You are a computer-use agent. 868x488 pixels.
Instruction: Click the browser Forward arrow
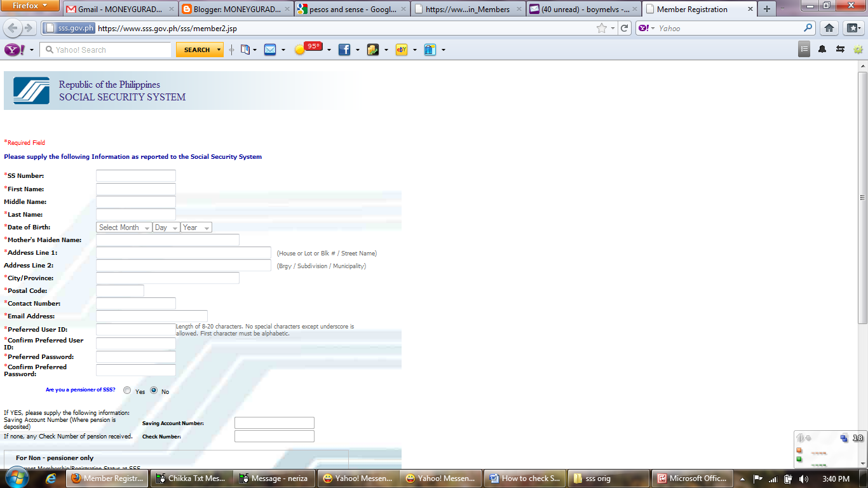tap(29, 28)
